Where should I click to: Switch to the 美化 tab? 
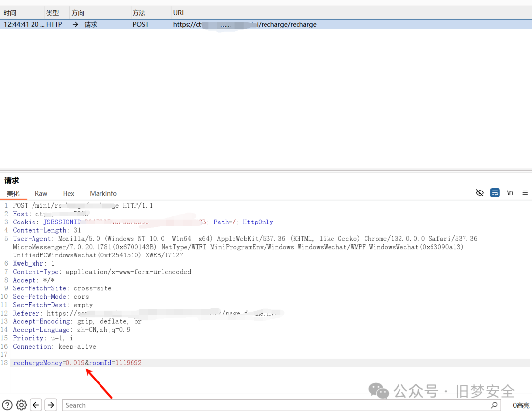[x=13, y=193]
